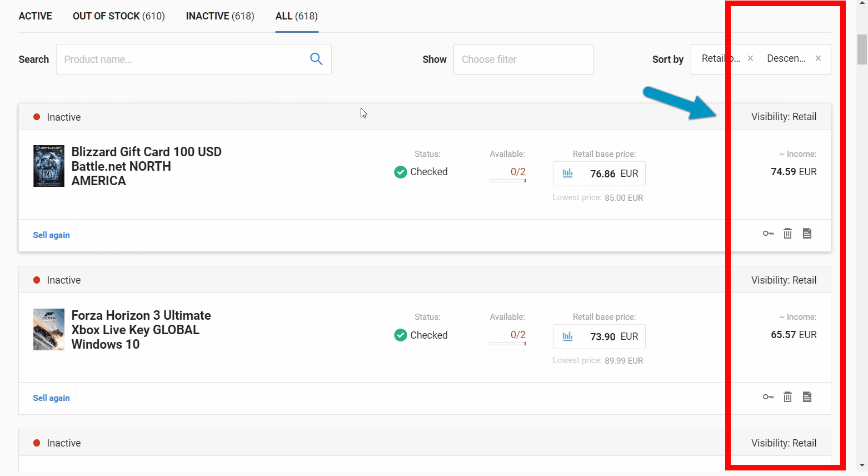
Task: Open the Choose filter dropdown
Action: click(523, 59)
